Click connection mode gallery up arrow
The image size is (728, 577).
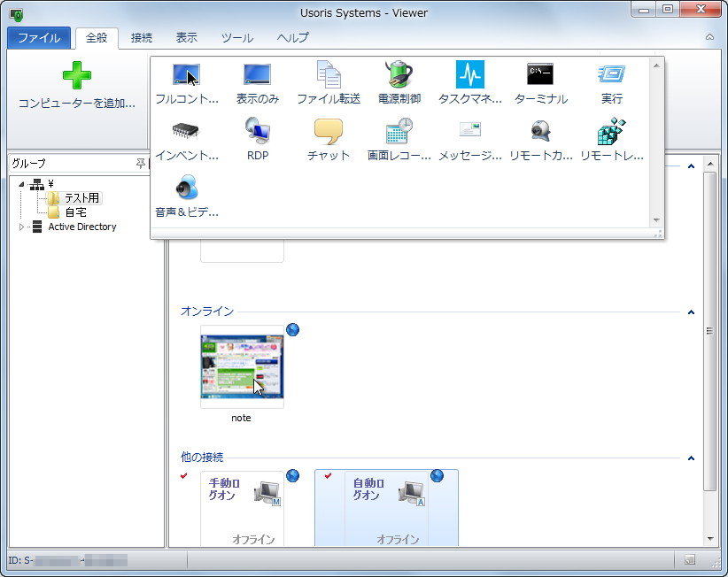tap(656, 65)
